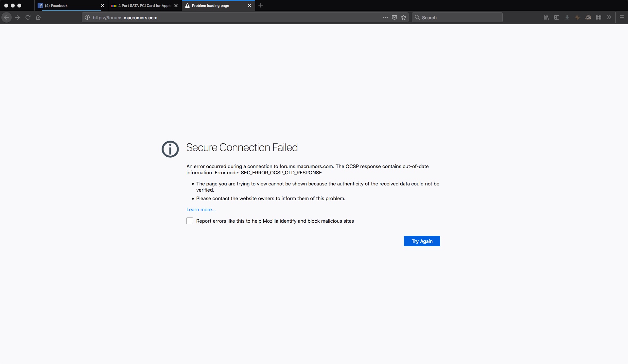Click the fence-shaped extension icon
The image size is (628, 364).
[x=599, y=17]
